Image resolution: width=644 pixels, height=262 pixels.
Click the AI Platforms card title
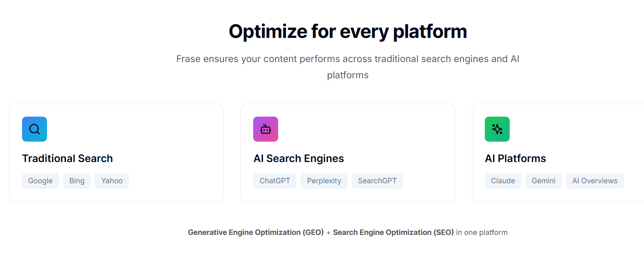(515, 159)
